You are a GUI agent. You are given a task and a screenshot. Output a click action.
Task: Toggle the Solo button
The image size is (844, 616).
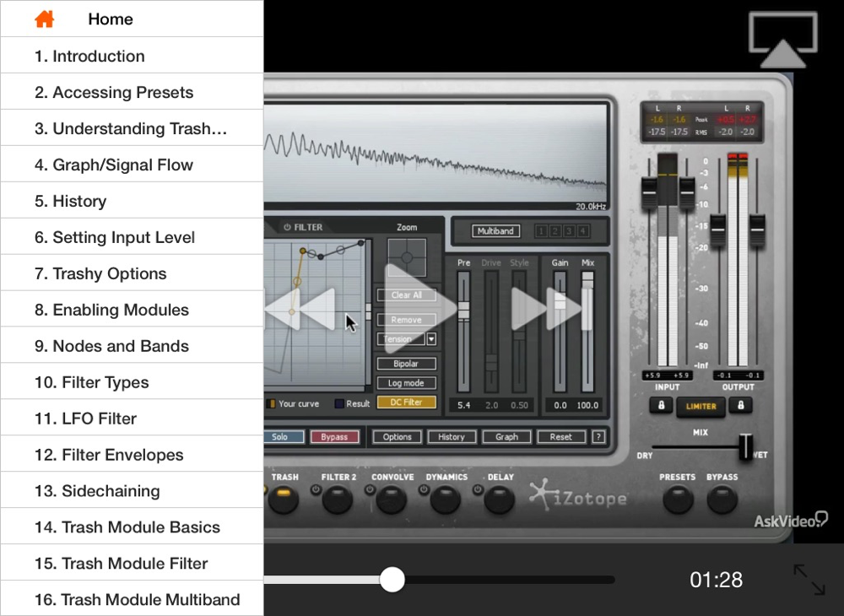click(284, 437)
